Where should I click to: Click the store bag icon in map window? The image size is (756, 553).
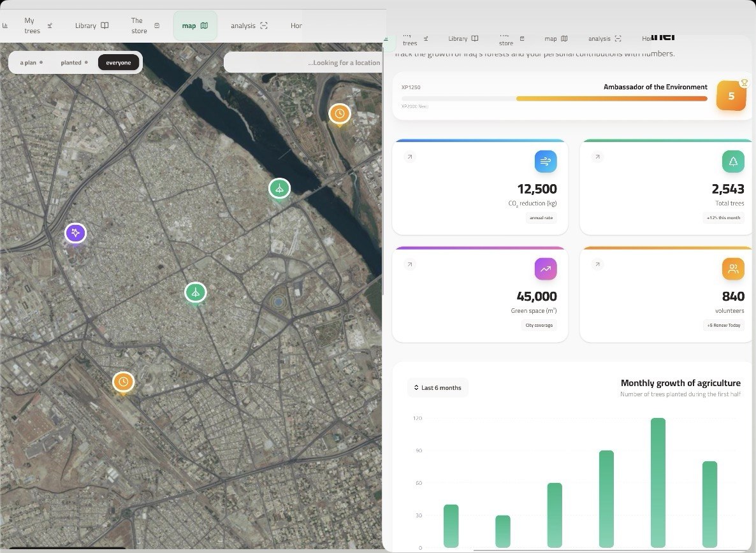pos(157,25)
